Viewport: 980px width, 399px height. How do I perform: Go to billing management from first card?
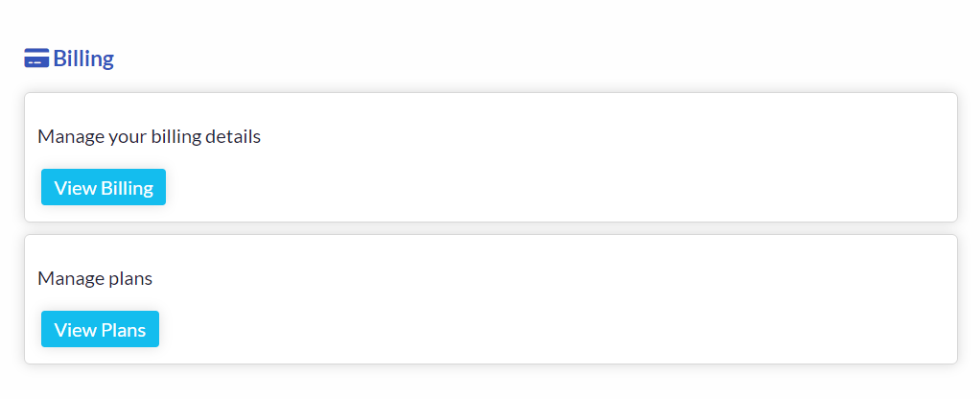[x=104, y=187]
